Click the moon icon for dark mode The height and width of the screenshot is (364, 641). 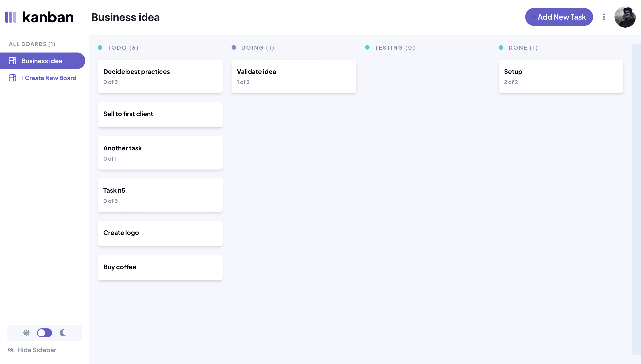tap(62, 333)
